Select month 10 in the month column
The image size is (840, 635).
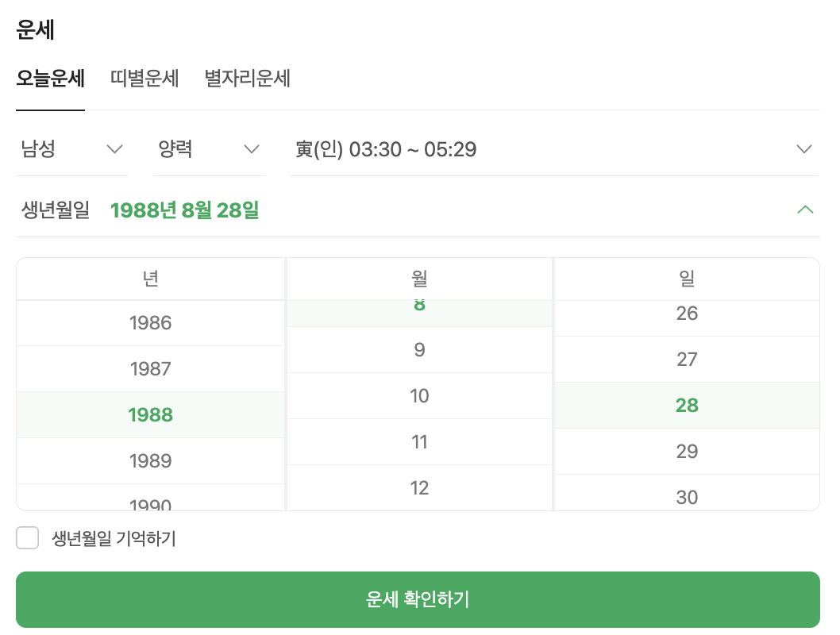click(x=419, y=395)
